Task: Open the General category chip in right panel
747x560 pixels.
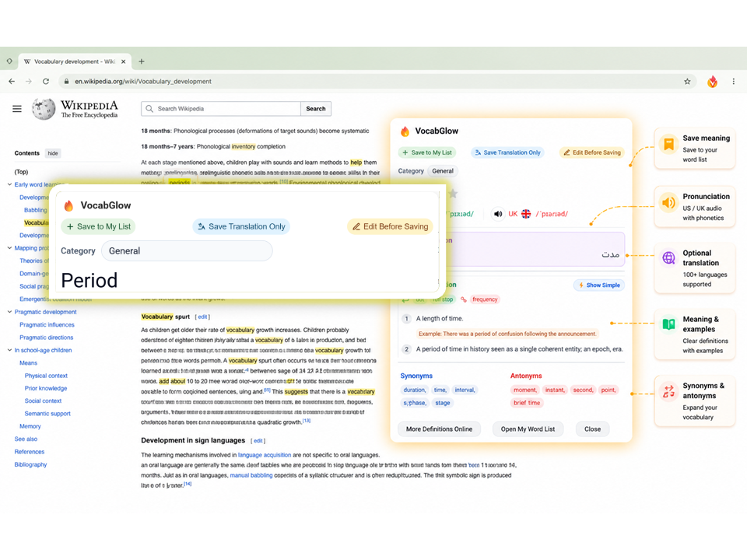Action: point(443,171)
